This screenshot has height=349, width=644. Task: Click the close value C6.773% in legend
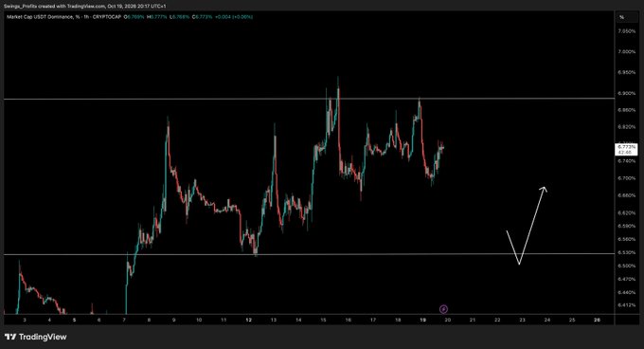[202, 17]
